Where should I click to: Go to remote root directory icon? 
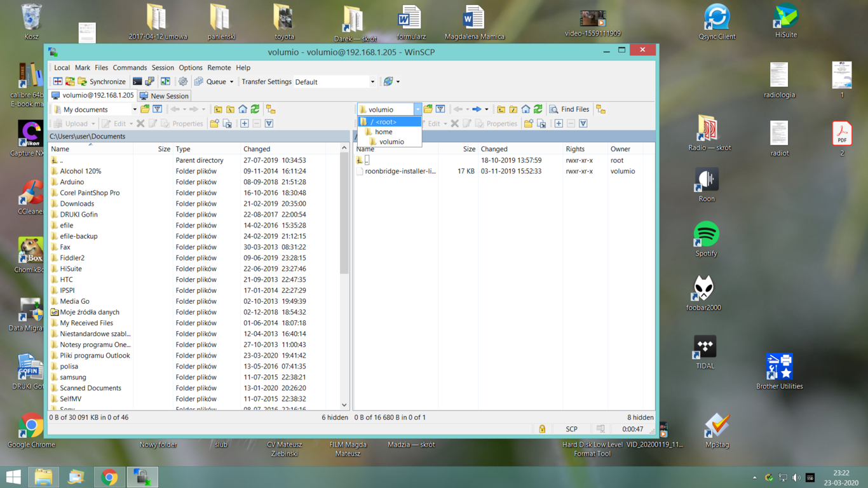[x=513, y=109]
